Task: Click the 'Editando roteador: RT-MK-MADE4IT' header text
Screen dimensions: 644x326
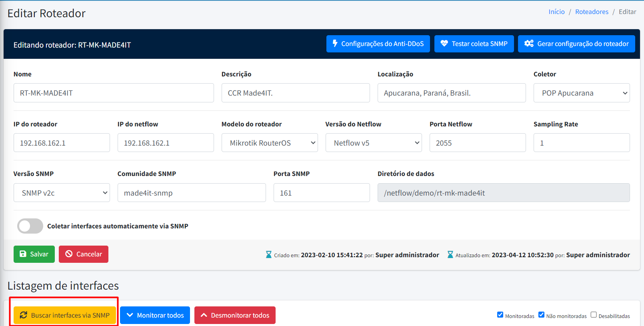Action: pos(72,45)
